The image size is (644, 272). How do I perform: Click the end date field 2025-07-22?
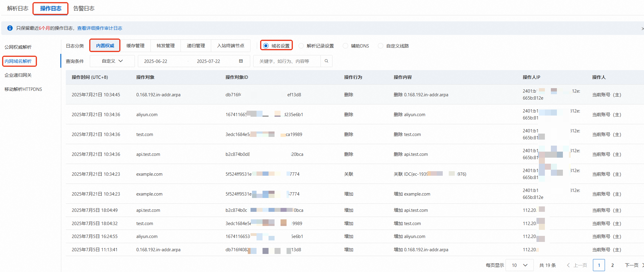coord(208,61)
